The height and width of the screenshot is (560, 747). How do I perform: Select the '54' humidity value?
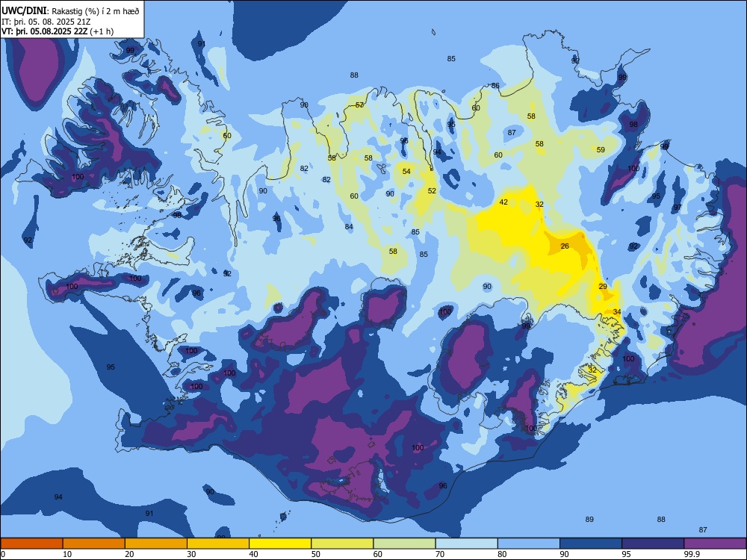click(x=406, y=172)
